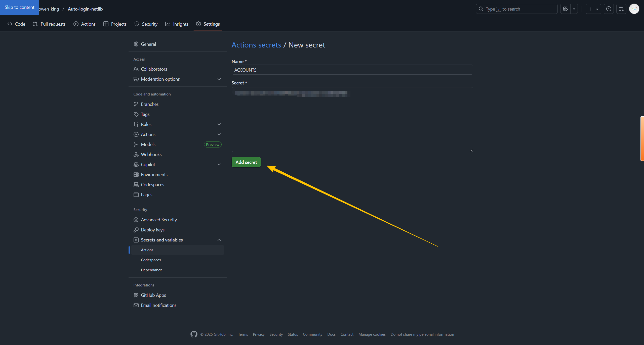The width and height of the screenshot is (644, 345).
Task: Open GitHub Apps integrations page
Action: pos(153,295)
